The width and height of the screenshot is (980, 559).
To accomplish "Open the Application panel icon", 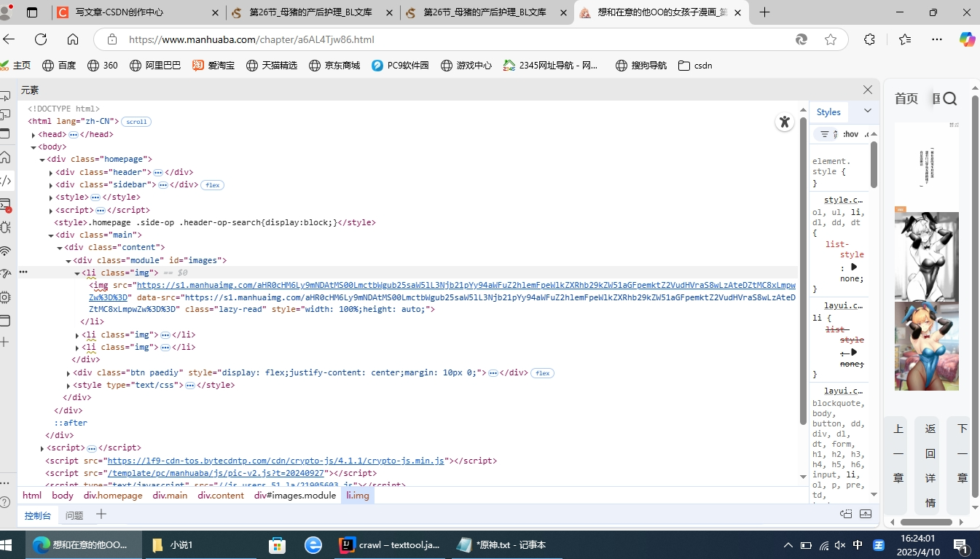I will coord(4,321).
